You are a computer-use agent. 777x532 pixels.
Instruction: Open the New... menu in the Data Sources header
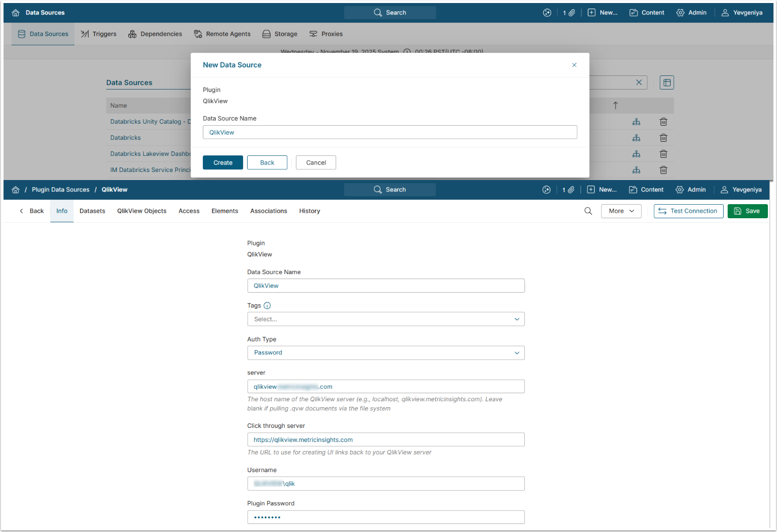pos(603,13)
